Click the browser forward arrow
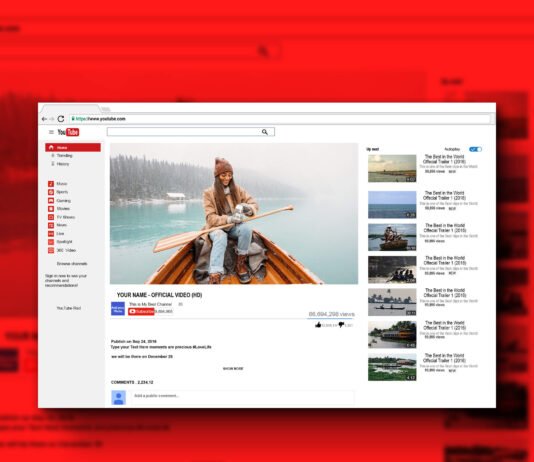Viewport: 534px width, 462px height. (52, 119)
